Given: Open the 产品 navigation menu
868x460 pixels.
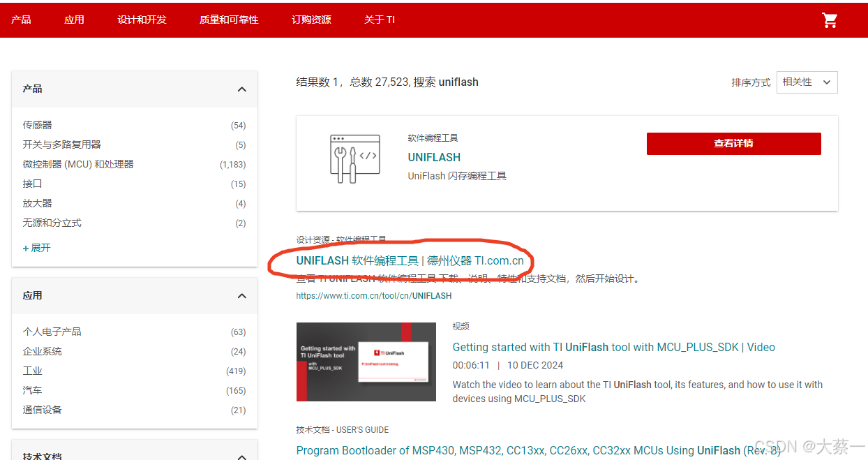Looking at the screenshot, I should (21, 20).
